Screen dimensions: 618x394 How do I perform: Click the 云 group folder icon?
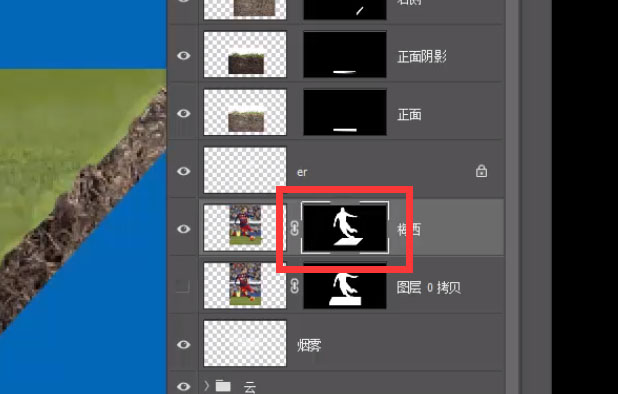223,386
